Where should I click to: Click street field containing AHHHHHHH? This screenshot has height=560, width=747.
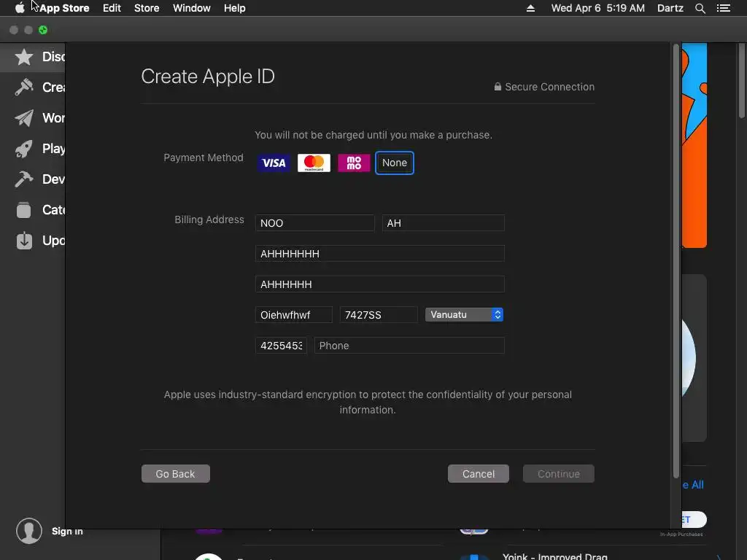[379, 253]
